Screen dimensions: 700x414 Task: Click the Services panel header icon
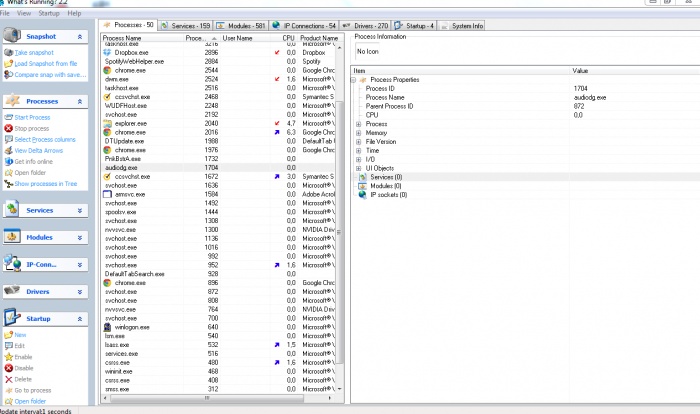pos(12,209)
